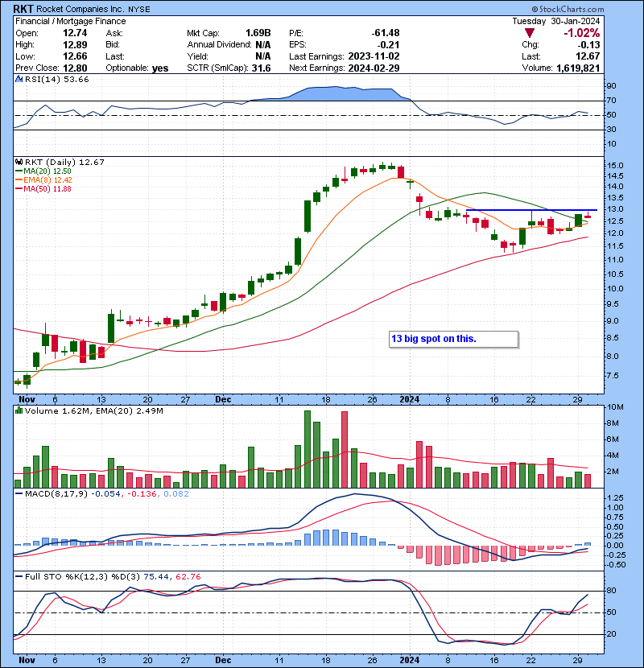Click the NYSE exchange label
The width and height of the screenshot is (644, 668).
[x=139, y=10]
